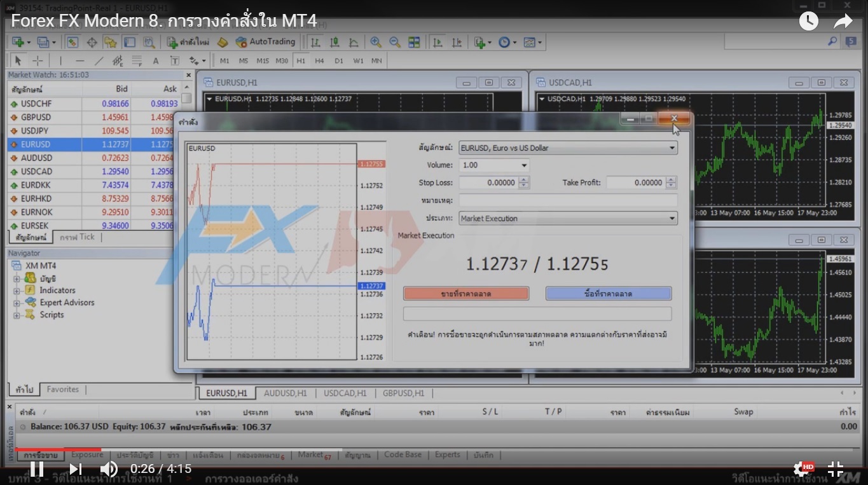Switch to line chart icon
The width and height of the screenshot is (868, 485).
point(354,42)
